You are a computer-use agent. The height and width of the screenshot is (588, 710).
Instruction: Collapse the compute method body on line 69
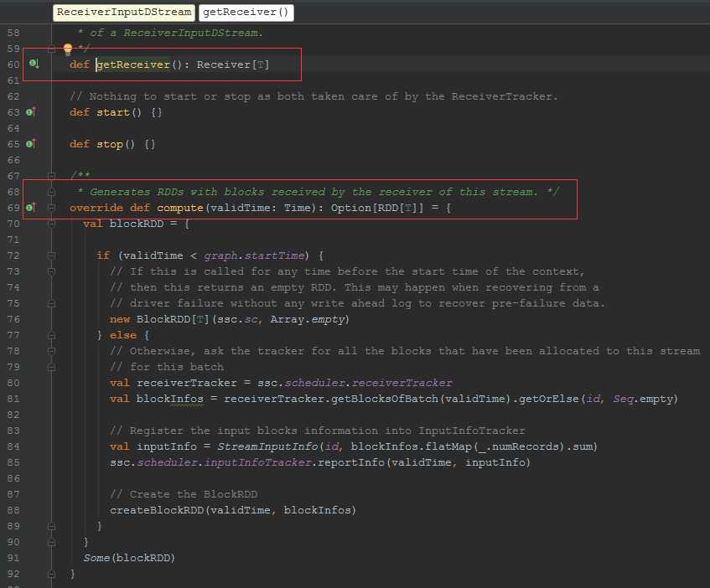point(51,208)
